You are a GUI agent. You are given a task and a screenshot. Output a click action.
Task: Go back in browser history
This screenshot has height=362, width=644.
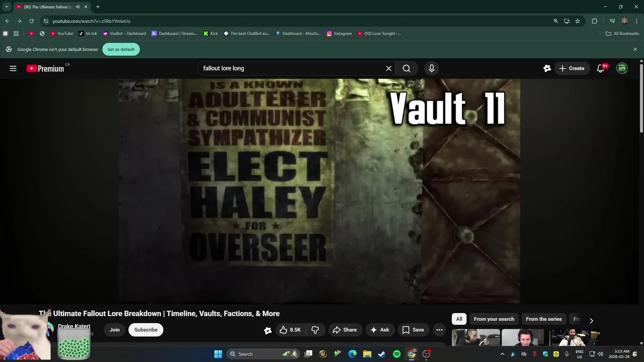tap(7, 21)
